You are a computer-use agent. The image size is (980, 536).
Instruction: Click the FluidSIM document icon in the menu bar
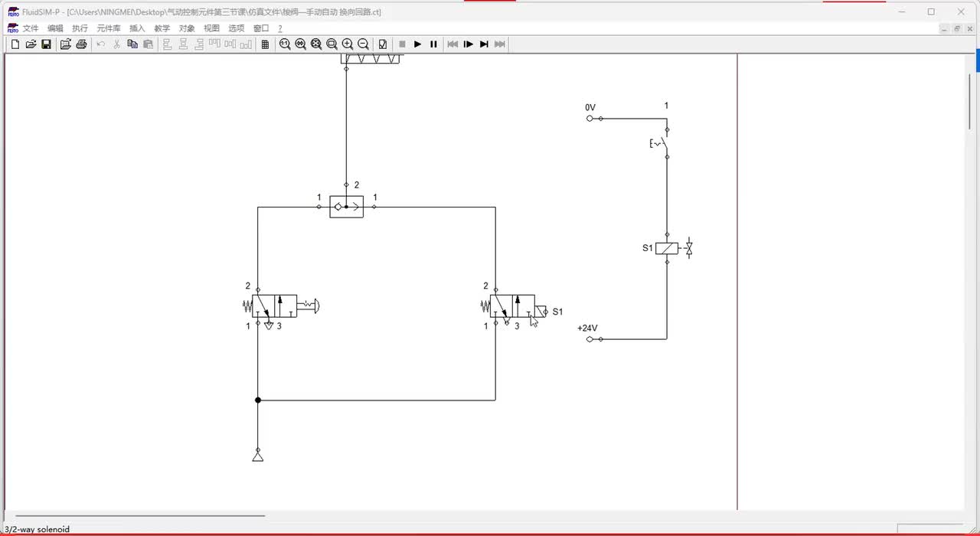tap(13, 28)
